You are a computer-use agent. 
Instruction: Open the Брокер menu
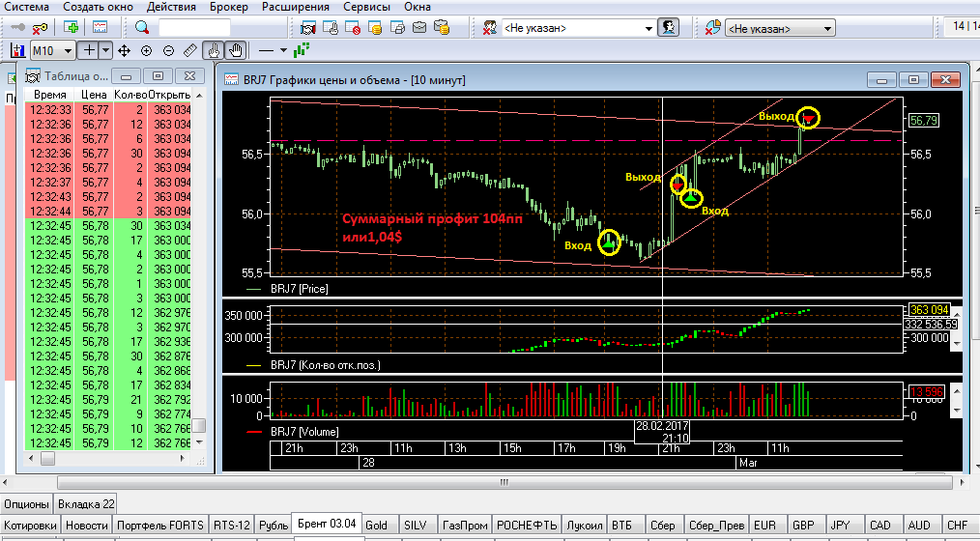coord(229,7)
